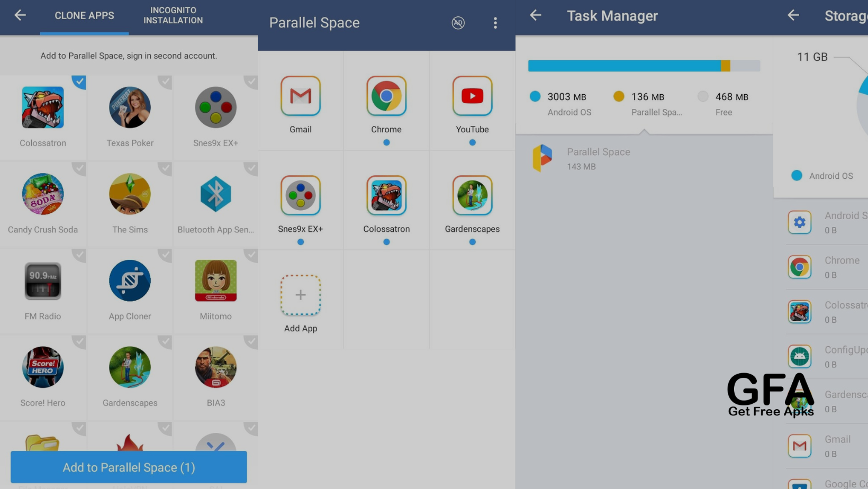Select the Texas Poker app icon

(x=130, y=107)
